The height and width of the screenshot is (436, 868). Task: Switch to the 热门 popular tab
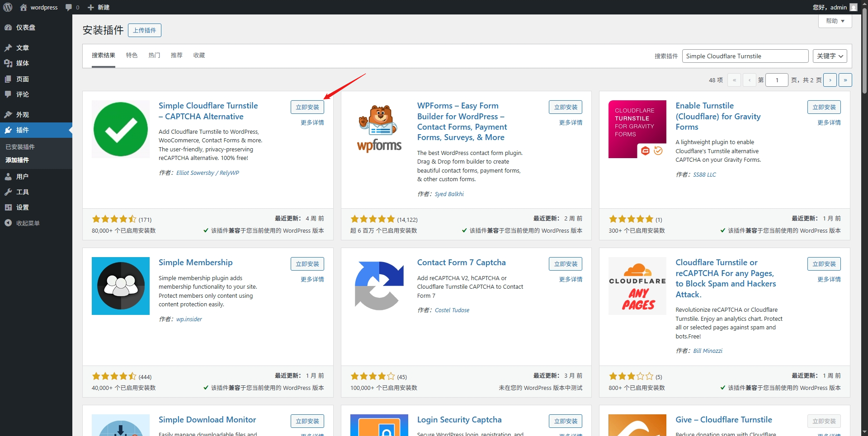pos(154,55)
